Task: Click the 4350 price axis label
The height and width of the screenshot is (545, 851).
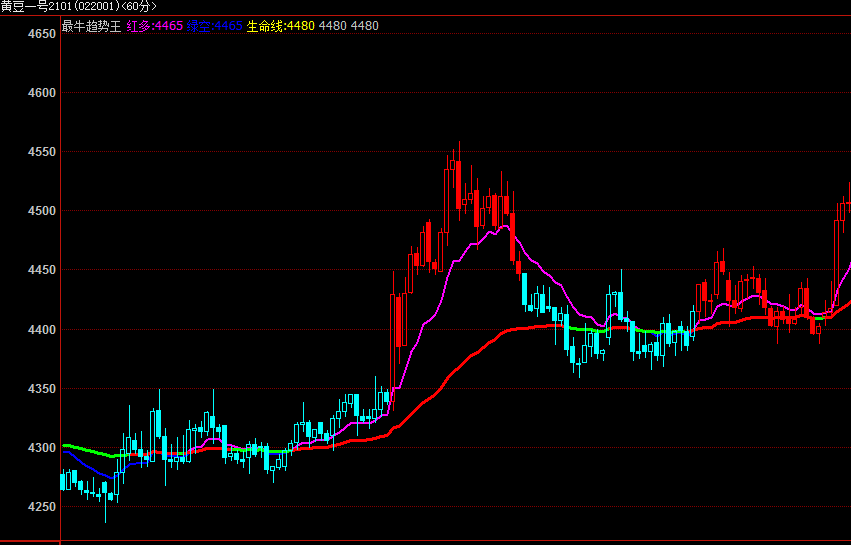Action: click(x=42, y=389)
